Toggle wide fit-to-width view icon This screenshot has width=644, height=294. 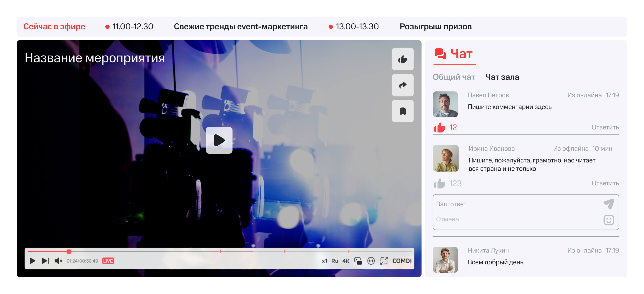371,261
